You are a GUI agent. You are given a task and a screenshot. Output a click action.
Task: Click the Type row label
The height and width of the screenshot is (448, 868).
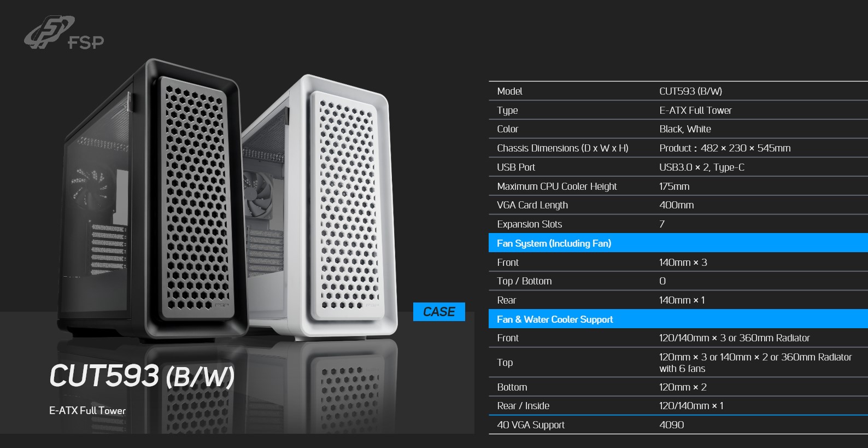[507, 110]
